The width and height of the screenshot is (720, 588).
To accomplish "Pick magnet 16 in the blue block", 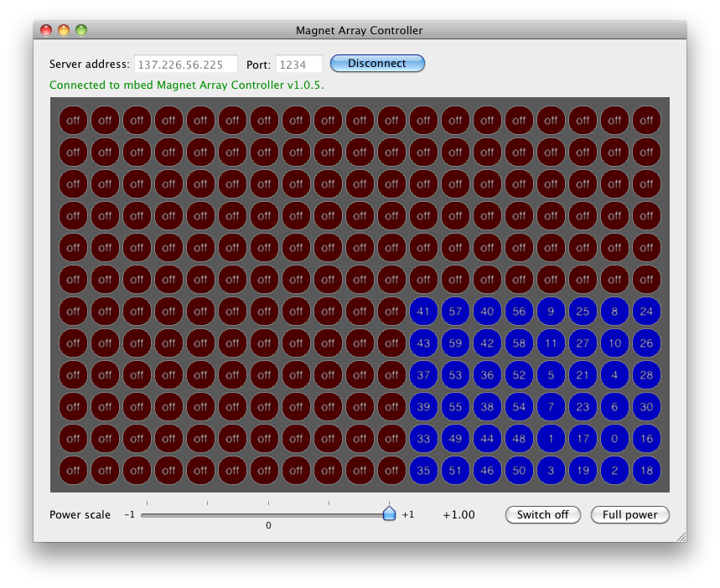I will click(646, 438).
